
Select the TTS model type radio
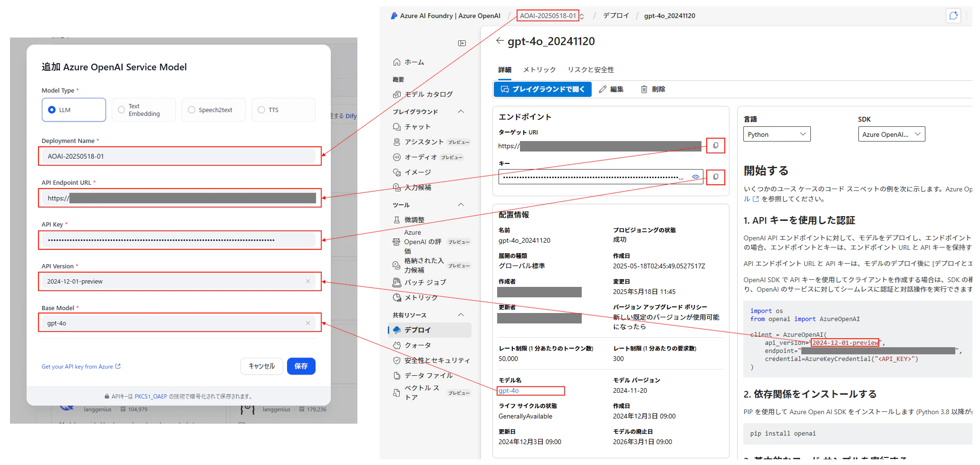pos(261,110)
